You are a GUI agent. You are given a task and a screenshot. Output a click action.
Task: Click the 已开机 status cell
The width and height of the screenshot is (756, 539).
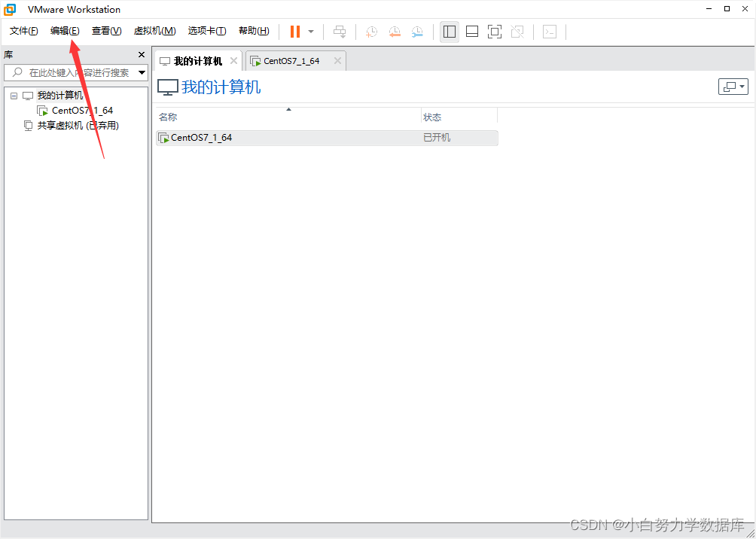[x=437, y=138]
